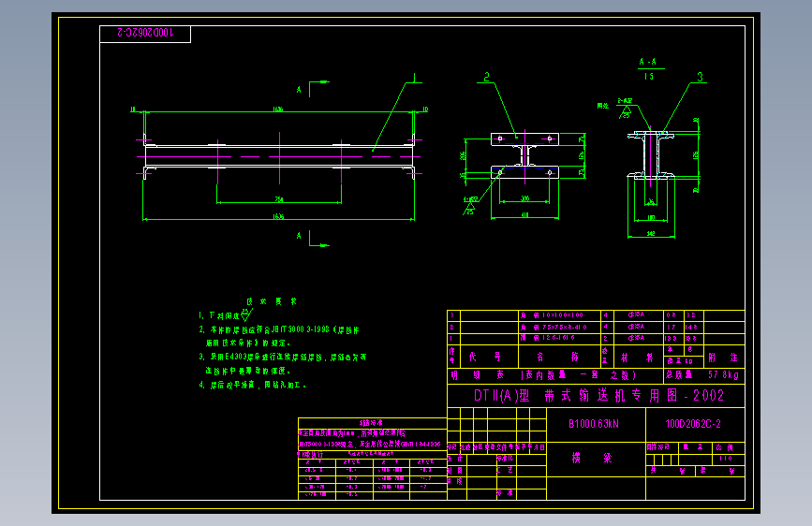Image resolution: width=812 pixels, height=526 pixels.
Task: Click the "标准化" cell in the signature block
Action: click(505, 459)
